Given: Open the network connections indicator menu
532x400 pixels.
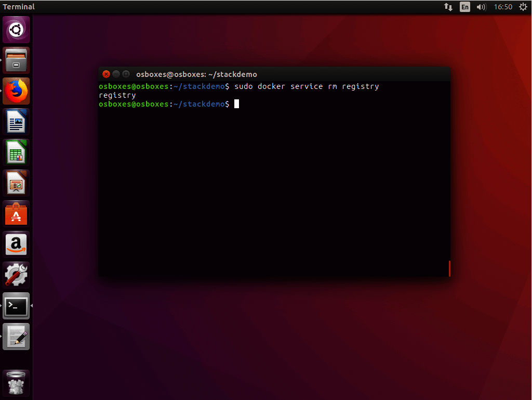Looking at the screenshot, I should (448, 7).
